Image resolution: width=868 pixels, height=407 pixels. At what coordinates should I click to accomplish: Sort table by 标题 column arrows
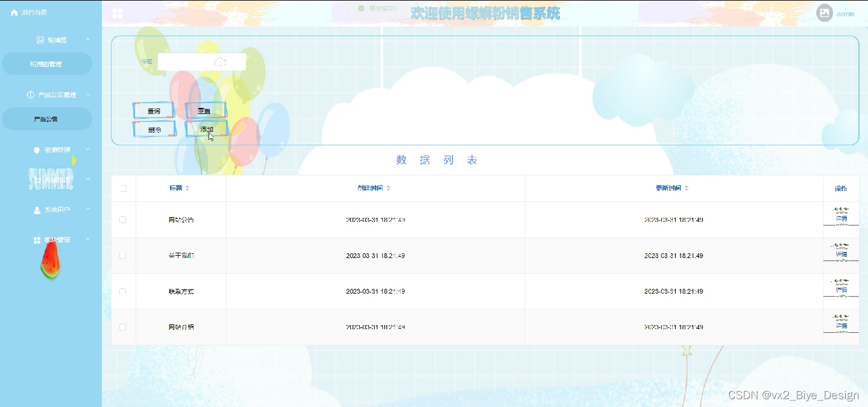click(187, 188)
